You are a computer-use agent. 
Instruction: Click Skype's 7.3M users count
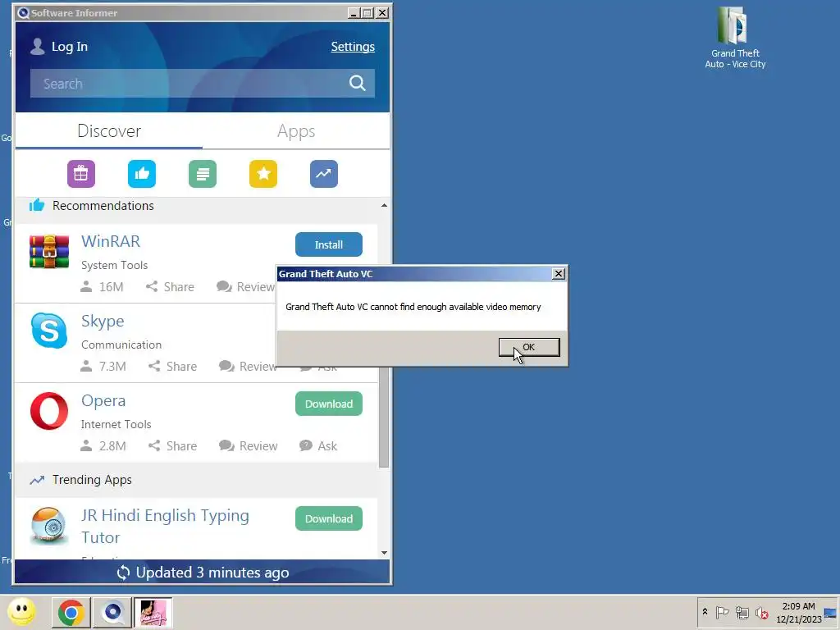pos(103,367)
